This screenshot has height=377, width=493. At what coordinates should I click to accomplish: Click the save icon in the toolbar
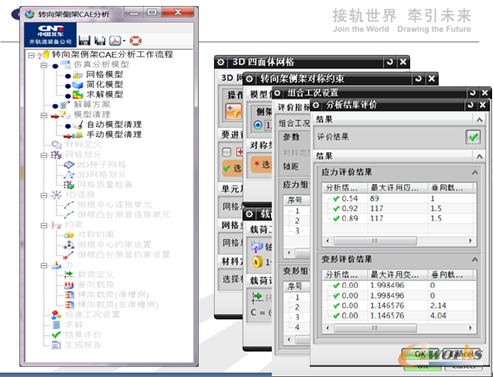tap(84, 41)
